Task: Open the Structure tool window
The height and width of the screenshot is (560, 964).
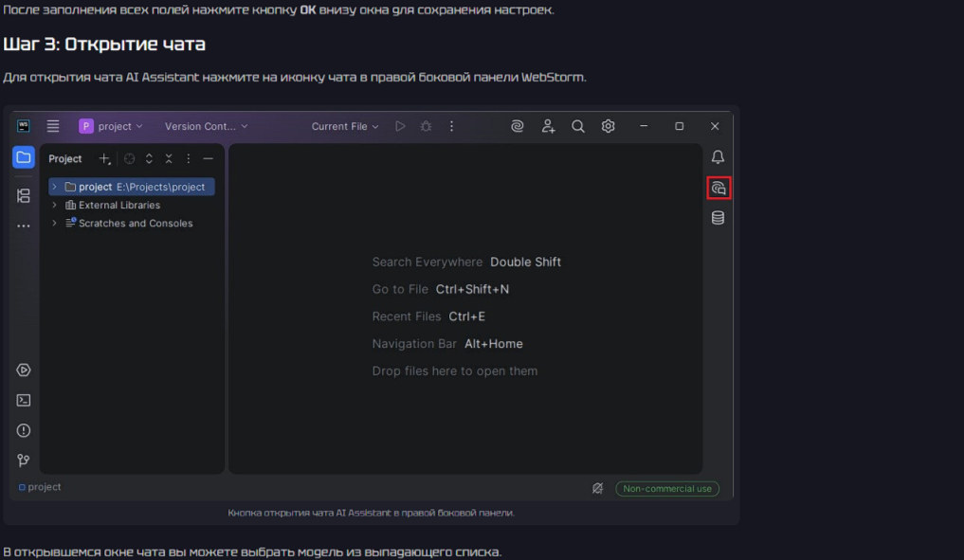Action: (24, 196)
